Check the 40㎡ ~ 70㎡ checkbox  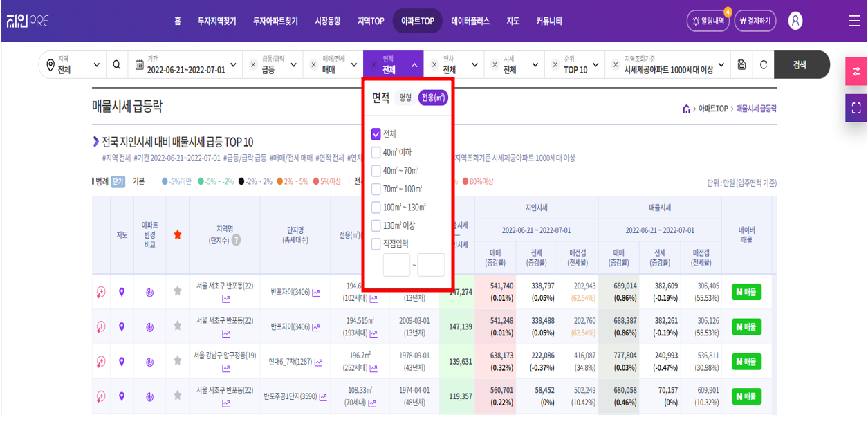(376, 171)
